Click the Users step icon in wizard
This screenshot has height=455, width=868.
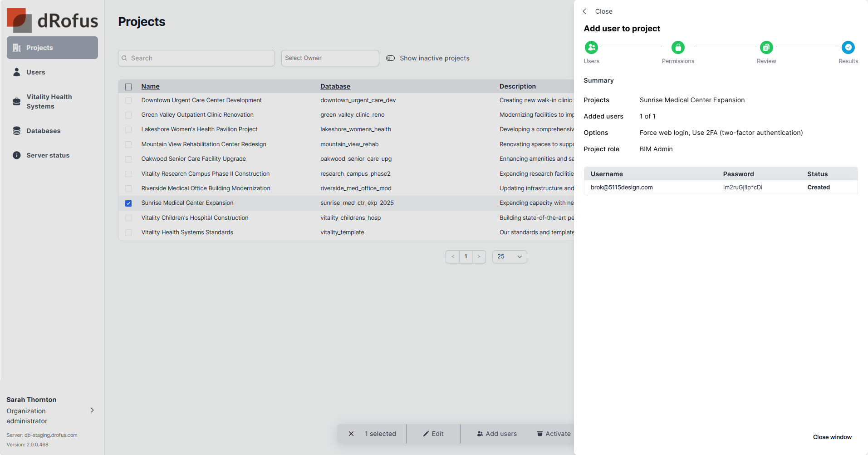tap(591, 47)
